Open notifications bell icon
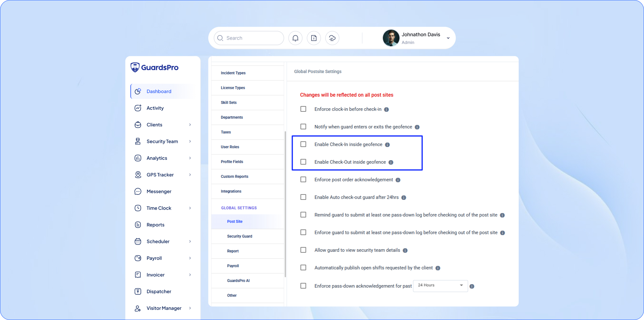This screenshot has height=320, width=644. tap(295, 38)
